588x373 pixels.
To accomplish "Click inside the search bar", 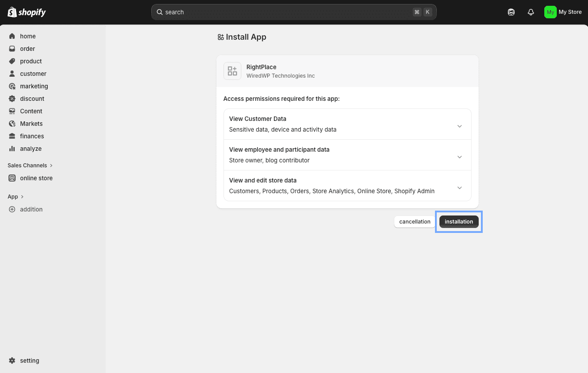I will coord(294,12).
